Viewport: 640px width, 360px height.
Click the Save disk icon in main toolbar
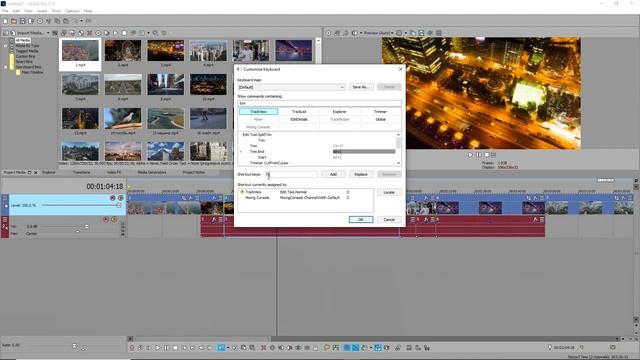click(22, 21)
